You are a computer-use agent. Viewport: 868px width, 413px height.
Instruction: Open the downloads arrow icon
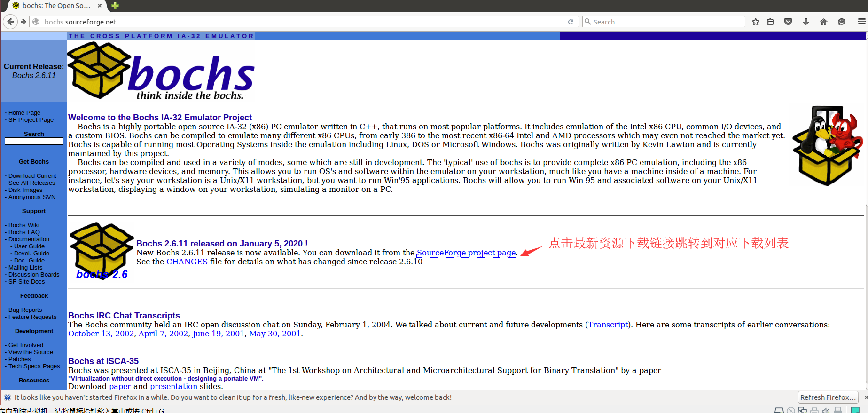pyautogui.click(x=806, y=22)
